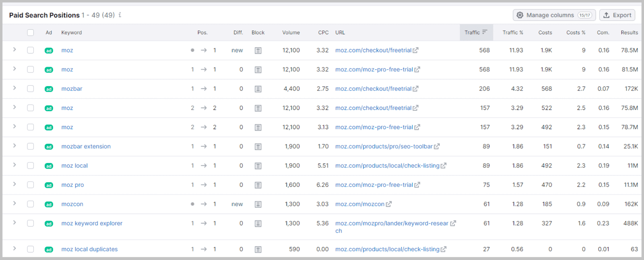Image resolution: width=644 pixels, height=260 pixels.
Task: Tick the moz keyword explorer checkbox
Action: coord(31,223)
